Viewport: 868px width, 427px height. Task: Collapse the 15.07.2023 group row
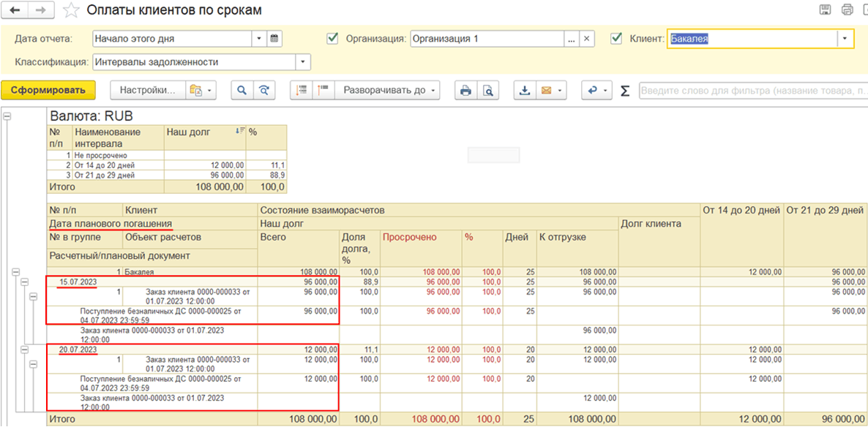(x=24, y=282)
